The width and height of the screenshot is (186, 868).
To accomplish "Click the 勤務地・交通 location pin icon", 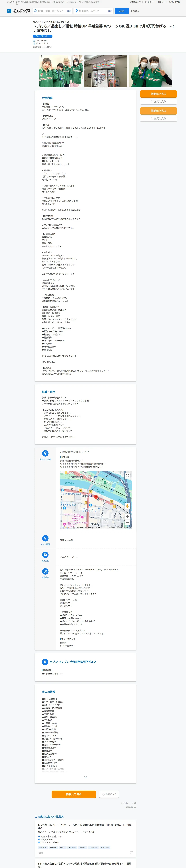I will coord(45,454).
